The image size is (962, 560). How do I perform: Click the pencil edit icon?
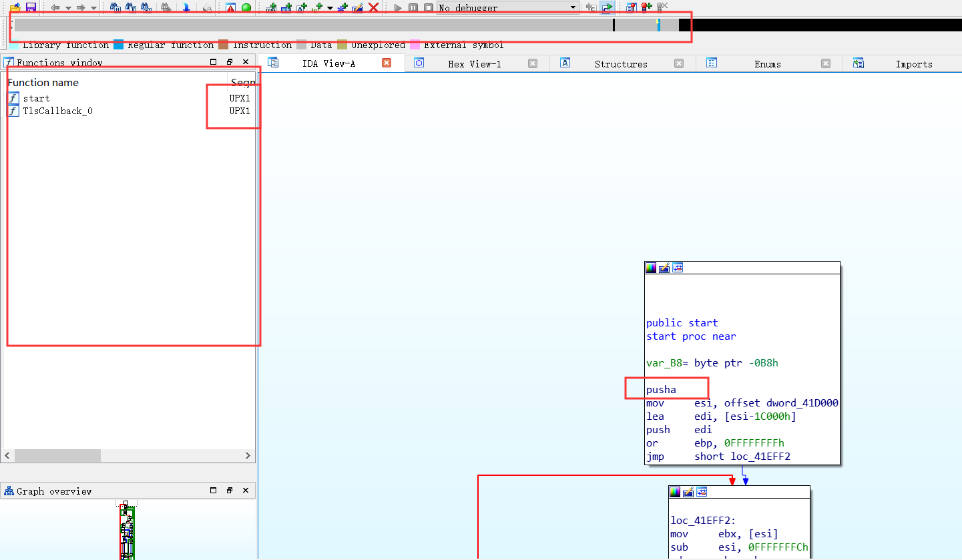coord(358,7)
